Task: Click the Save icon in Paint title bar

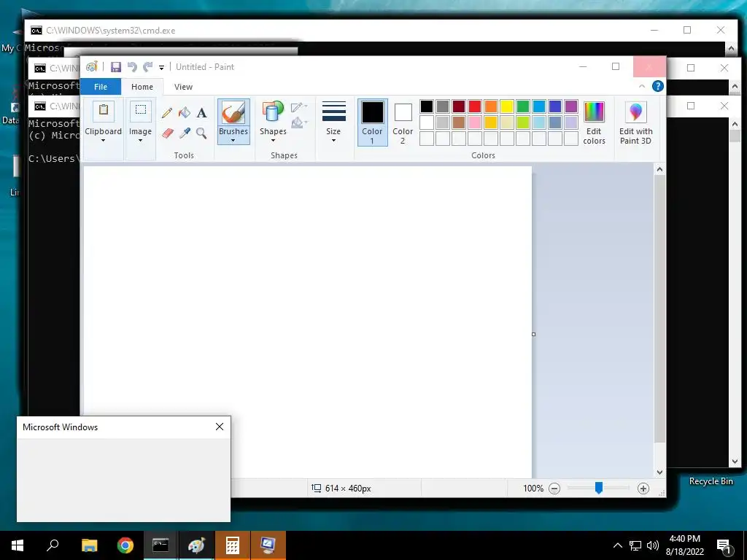Action: click(116, 67)
